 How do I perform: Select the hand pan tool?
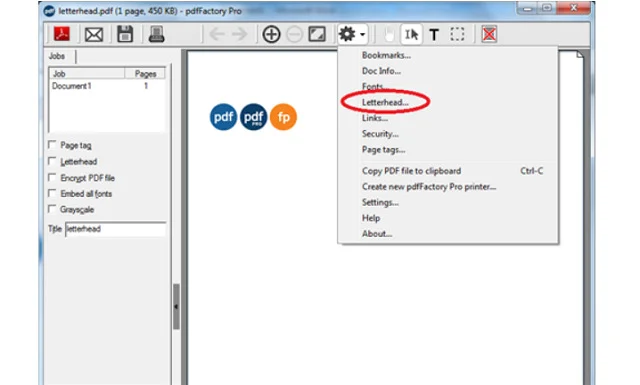coord(389,34)
